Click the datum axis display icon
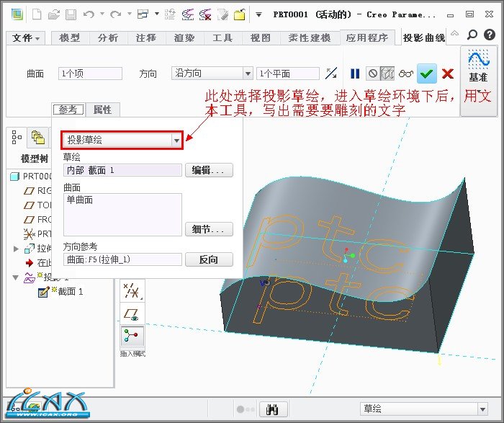The width and height of the screenshot is (504, 423). coord(132,291)
